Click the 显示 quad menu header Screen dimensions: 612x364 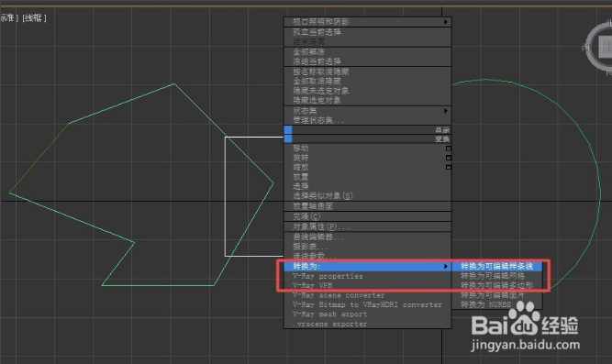point(367,130)
